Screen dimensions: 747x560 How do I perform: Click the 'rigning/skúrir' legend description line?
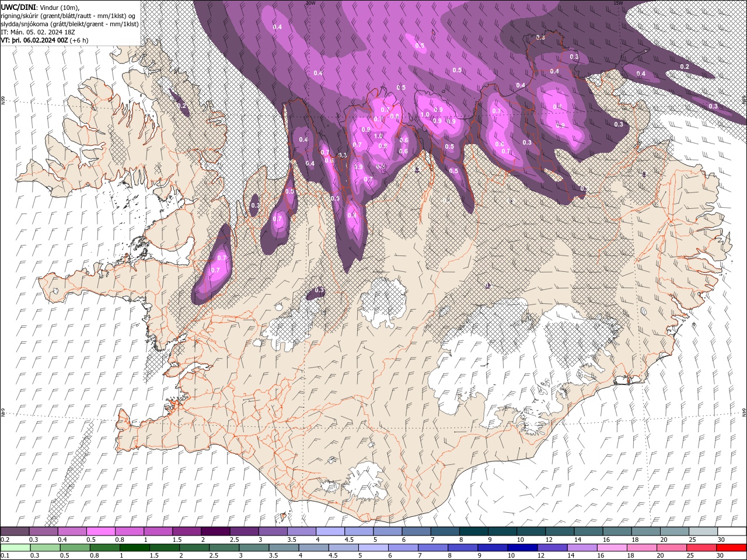click(69, 15)
